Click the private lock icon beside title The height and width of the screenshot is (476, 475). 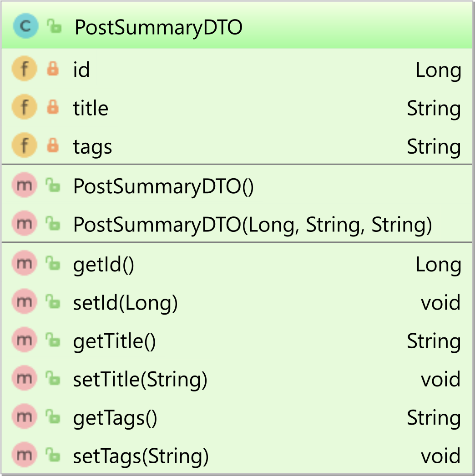click(x=53, y=107)
